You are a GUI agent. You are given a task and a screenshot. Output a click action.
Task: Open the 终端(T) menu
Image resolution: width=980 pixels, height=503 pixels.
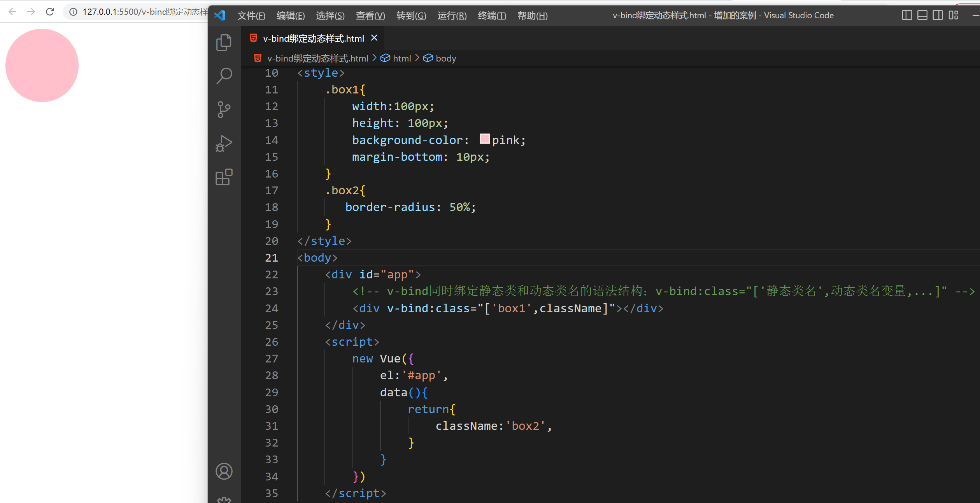[492, 16]
